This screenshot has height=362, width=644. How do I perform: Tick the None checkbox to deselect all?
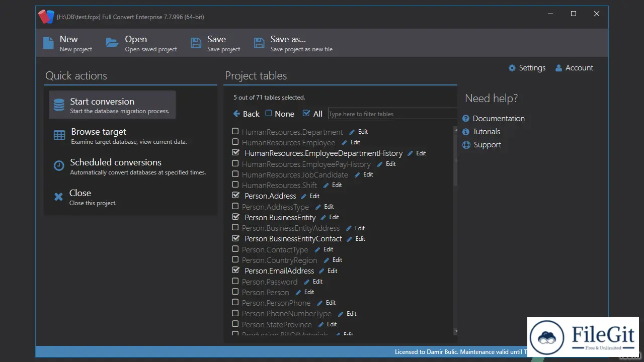(269, 114)
